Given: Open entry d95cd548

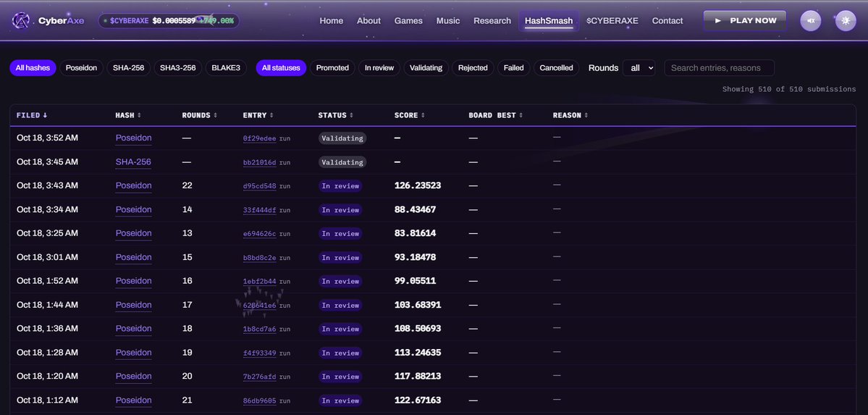Looking at the screenshot, I should tap(259, 186).
